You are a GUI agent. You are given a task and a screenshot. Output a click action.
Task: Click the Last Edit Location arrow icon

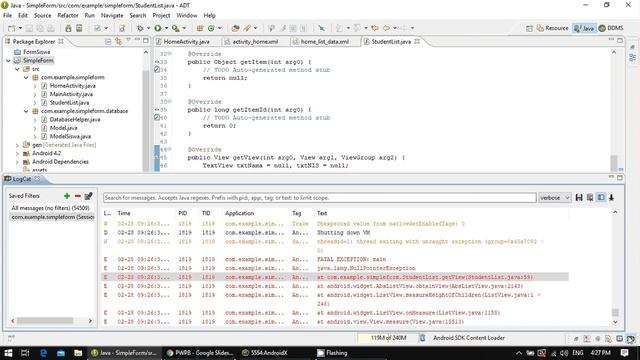click(x=375, y=28)
